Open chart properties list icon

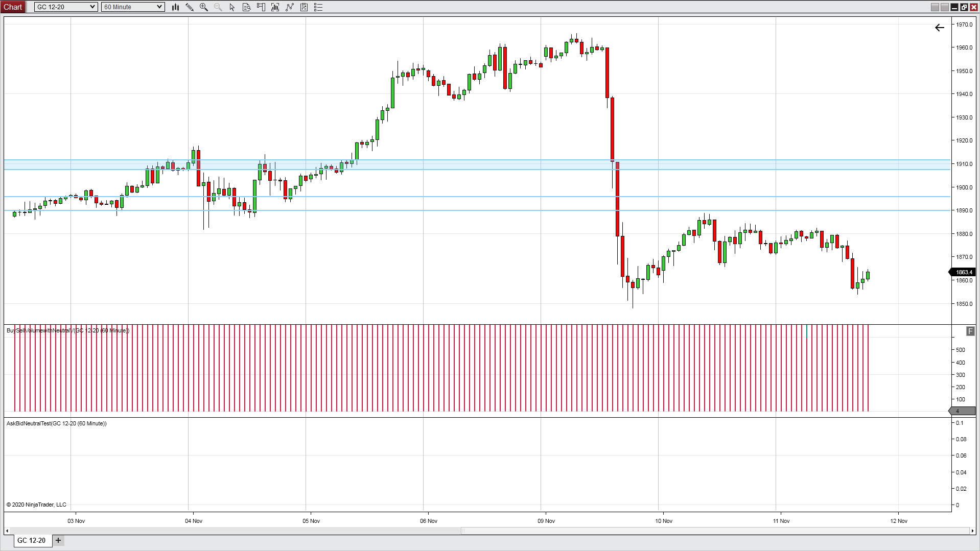click(x=318, y=7)
